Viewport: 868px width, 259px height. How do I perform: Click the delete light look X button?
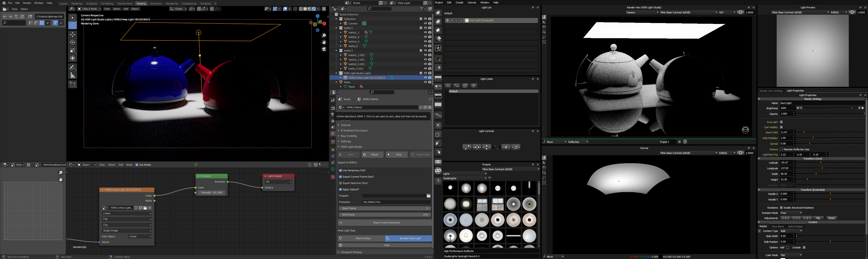[473, 86]
